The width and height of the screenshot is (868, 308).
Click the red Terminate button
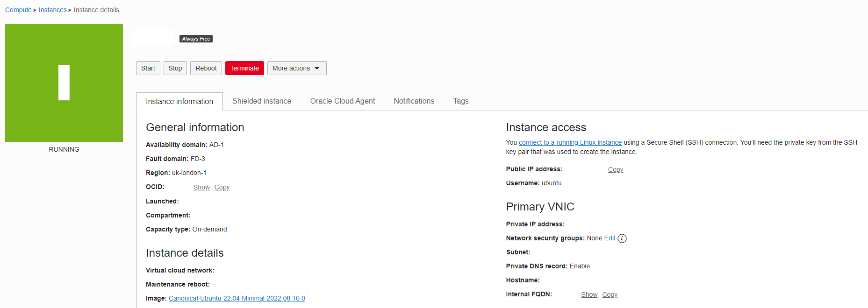point(244,68)
